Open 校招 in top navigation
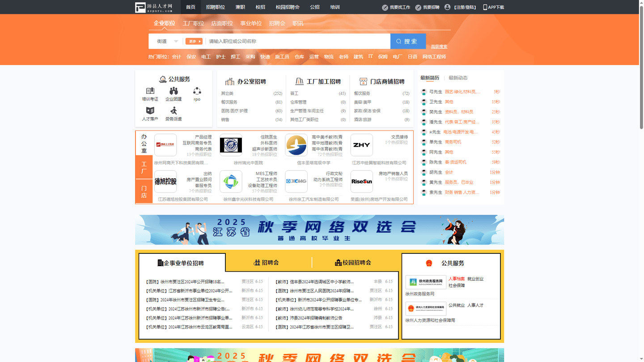This screenshot has width=644, height=362. tap(260, 7)
